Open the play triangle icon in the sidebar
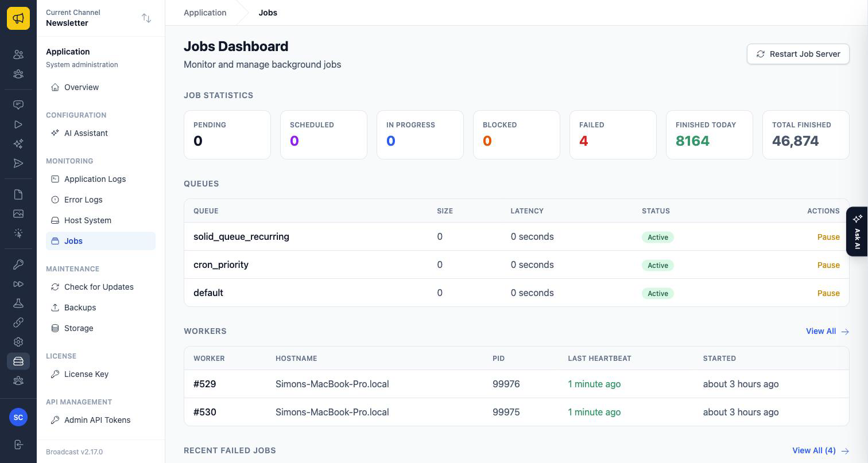Screen dimensions: 868x463 coord(18,124)
